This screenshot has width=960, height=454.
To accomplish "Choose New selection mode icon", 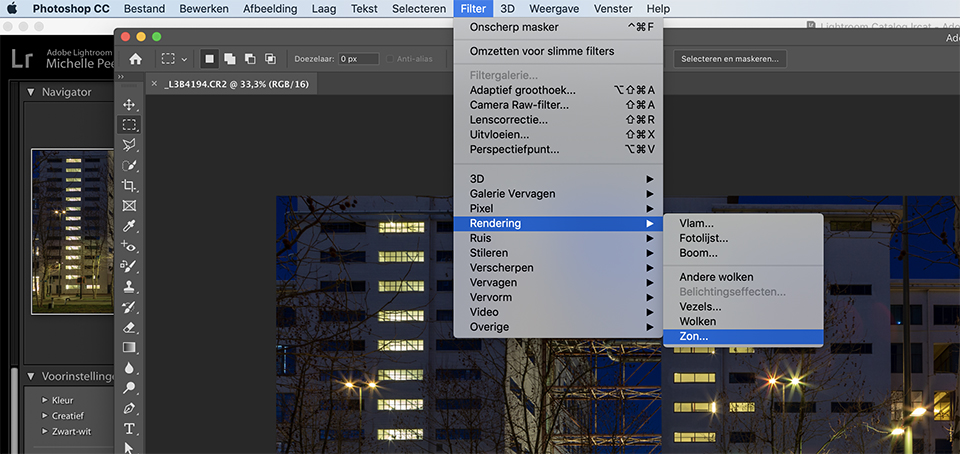I will (209, 59).
